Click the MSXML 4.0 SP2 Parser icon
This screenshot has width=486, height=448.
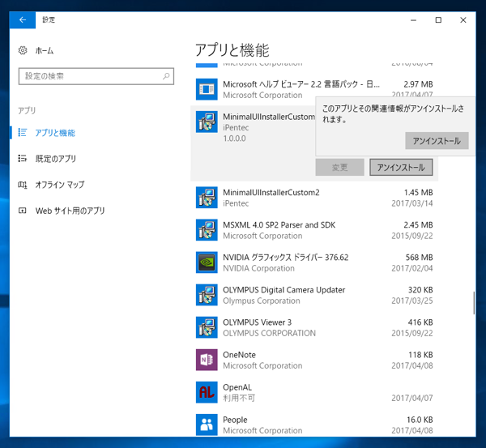click(x=207, y=230)
